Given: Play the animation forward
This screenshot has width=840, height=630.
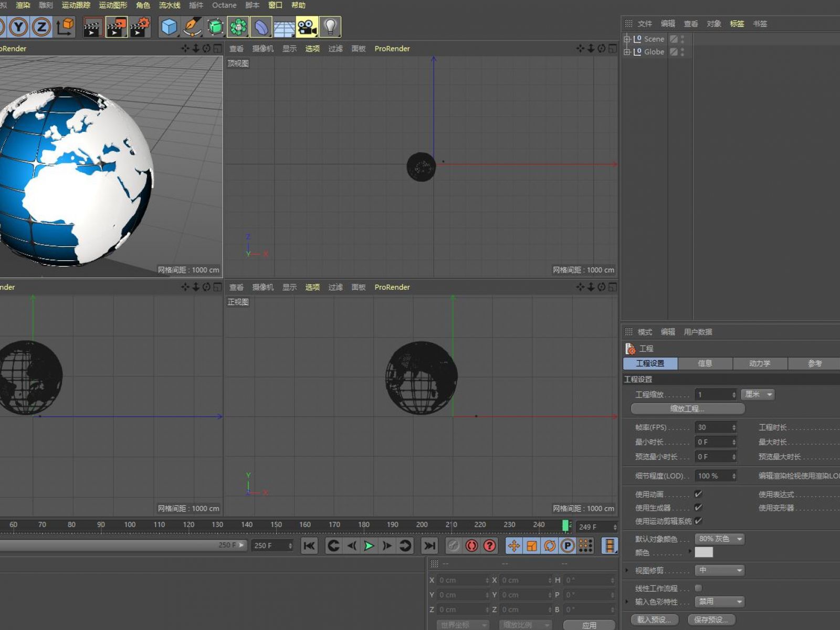Looking at the screenshot, I should coord(369,546).
